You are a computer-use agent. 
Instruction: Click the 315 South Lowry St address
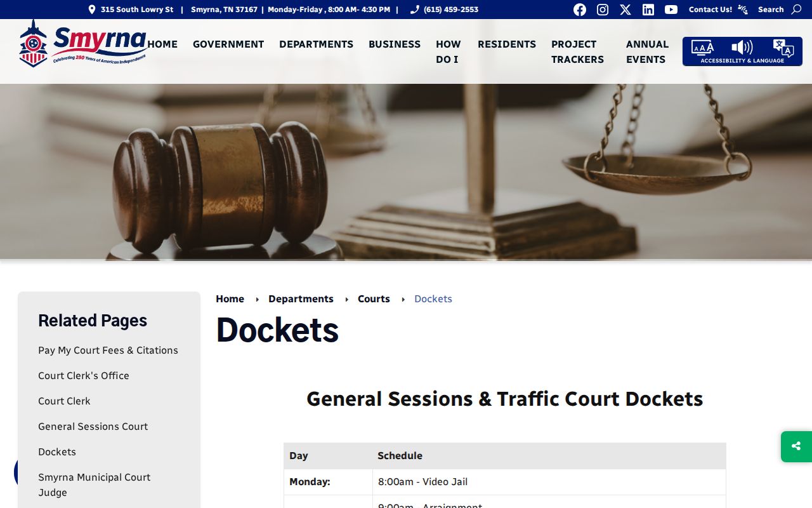[137, 10]
